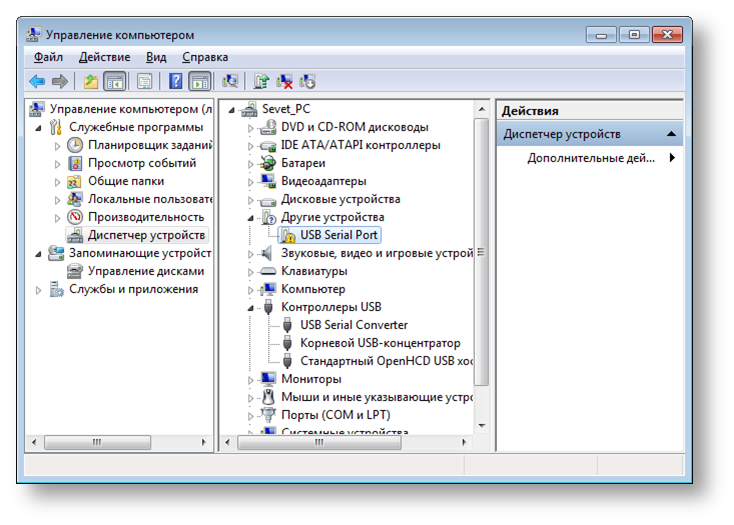
Task: Collapse the Диспетчер устройств actions section
Action: click(671, 134)
